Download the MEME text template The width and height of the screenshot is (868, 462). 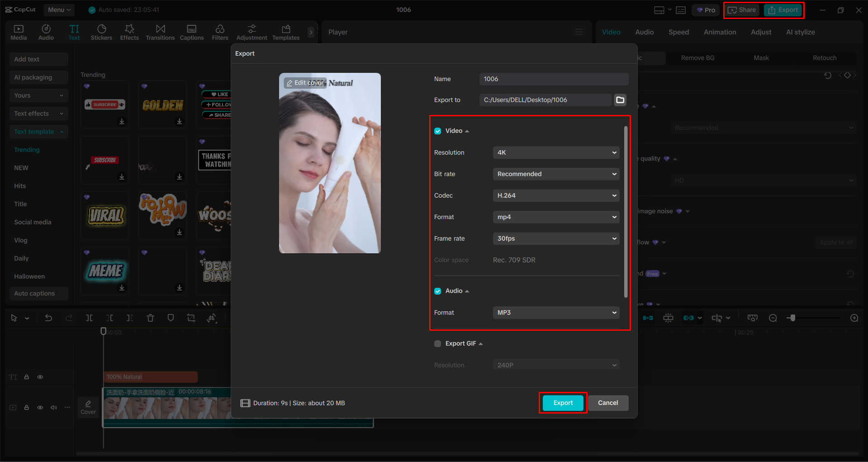click(x=121, y=288)
